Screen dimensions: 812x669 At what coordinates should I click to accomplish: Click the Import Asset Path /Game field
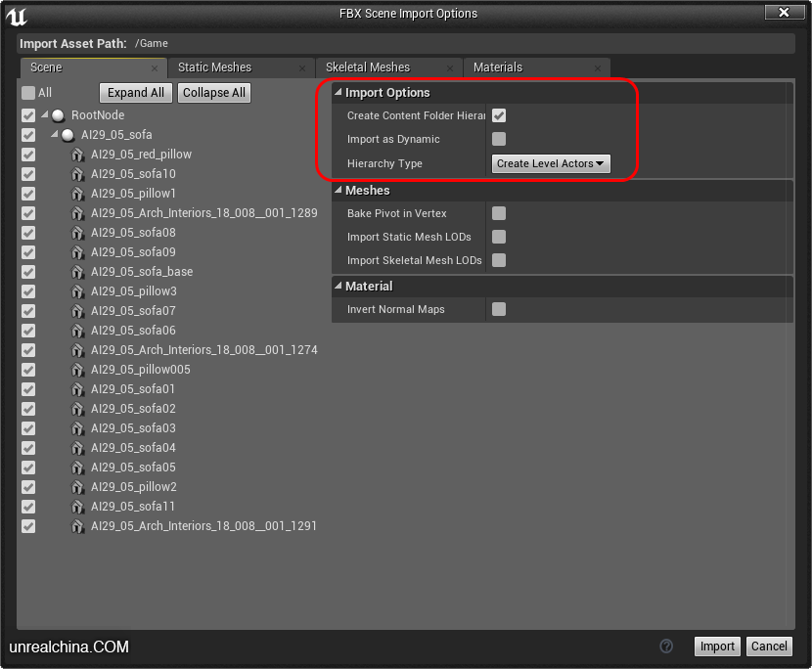coord(406,43)
